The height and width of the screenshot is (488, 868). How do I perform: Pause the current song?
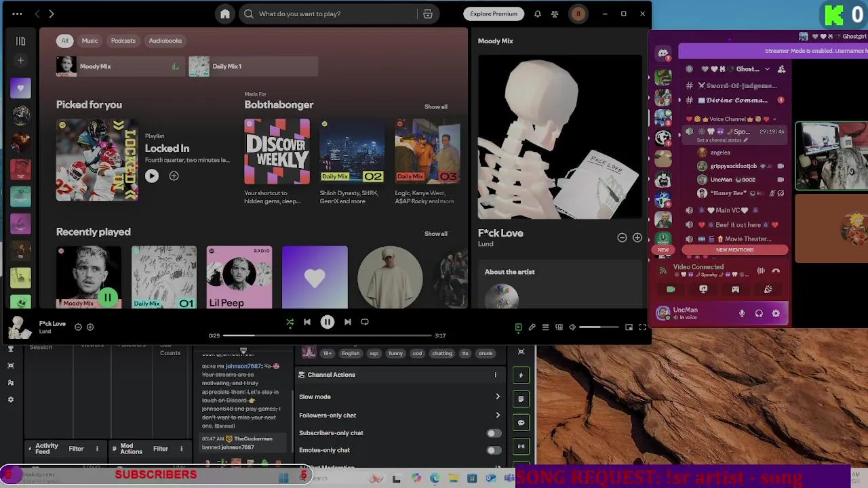coord(327,322)
